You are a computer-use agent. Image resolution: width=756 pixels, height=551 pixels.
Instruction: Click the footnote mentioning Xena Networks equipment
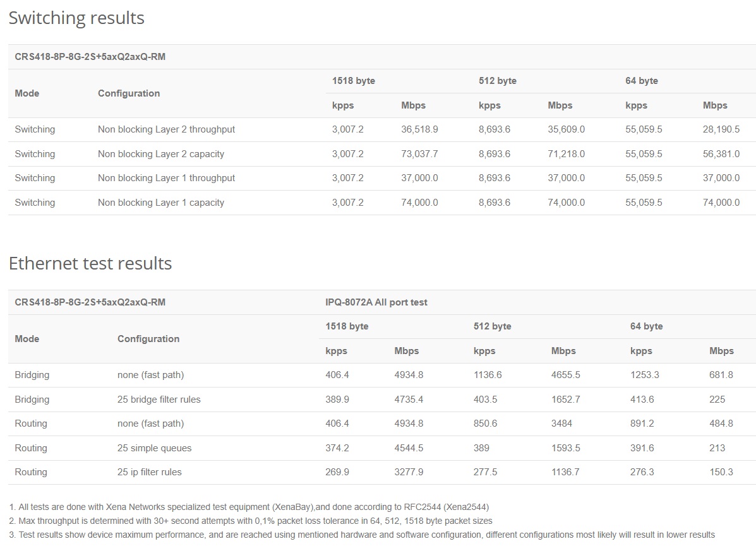coord(249,507)
